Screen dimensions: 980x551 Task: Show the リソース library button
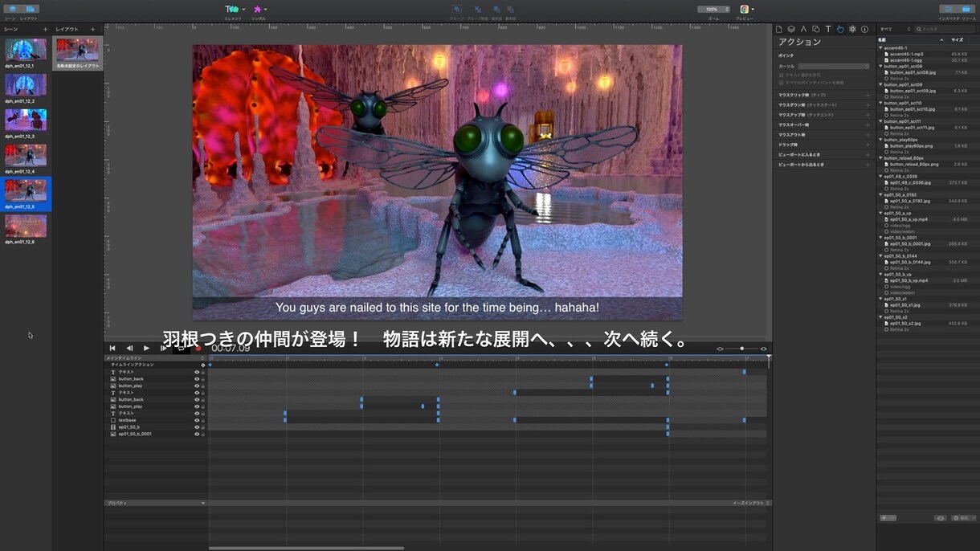coord(968,10)
